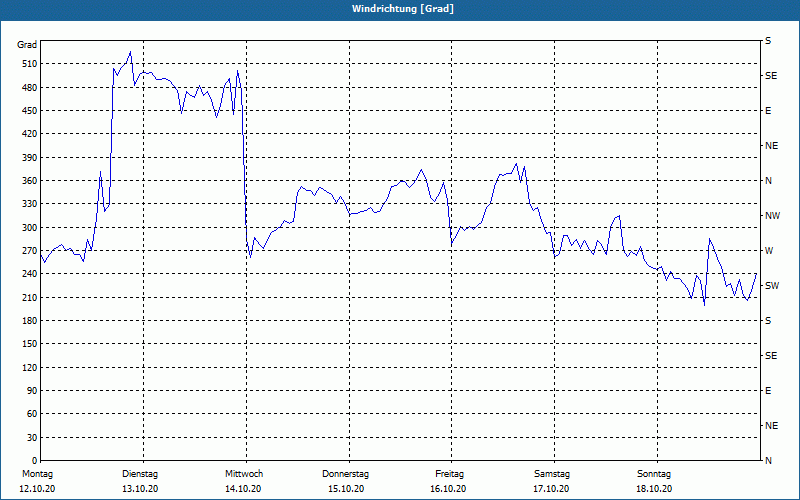Click the 210 degree axis label
800x500 pixels.
(x=31, y=297)
